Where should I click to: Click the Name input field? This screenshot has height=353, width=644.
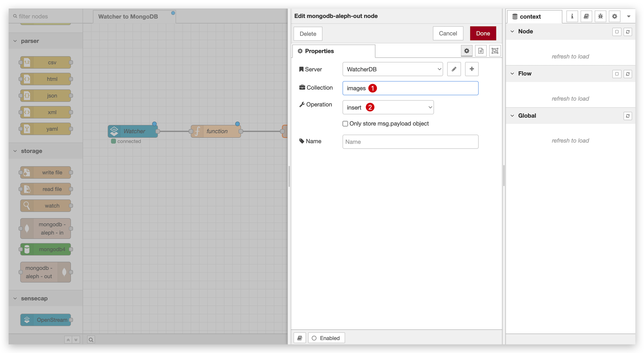point(410,142)
